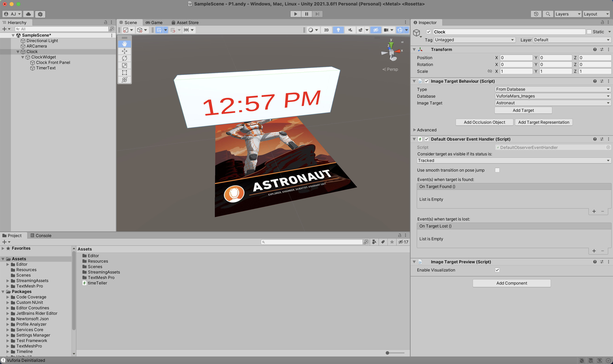Collapse the Clock hierarchy item
This screenshot has width=613, height=364.
pos(18,52)
